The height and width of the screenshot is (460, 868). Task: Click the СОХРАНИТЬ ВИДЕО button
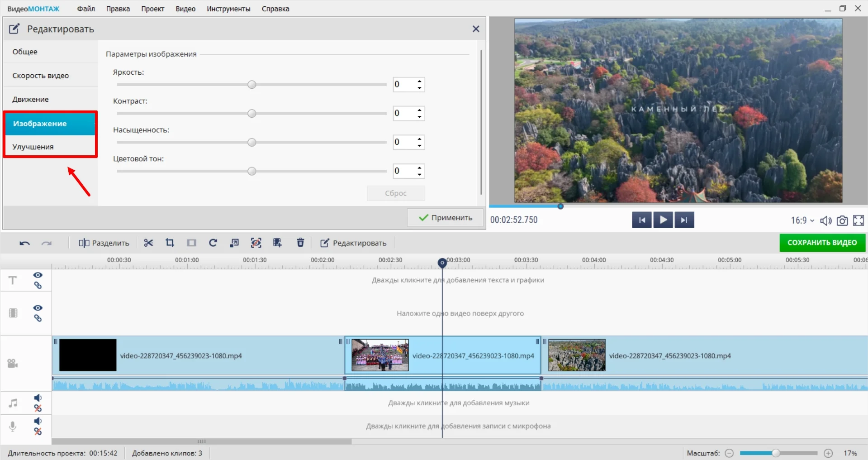[822, 243]
